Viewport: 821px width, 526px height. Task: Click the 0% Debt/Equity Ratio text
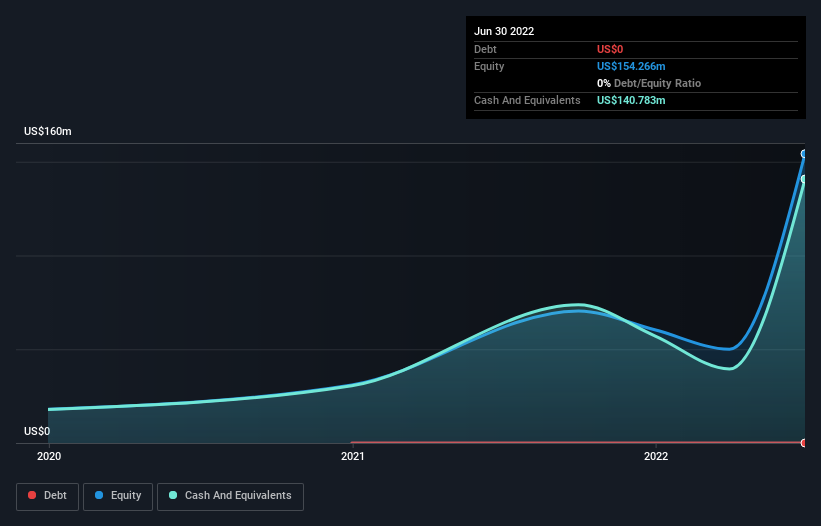649,83
